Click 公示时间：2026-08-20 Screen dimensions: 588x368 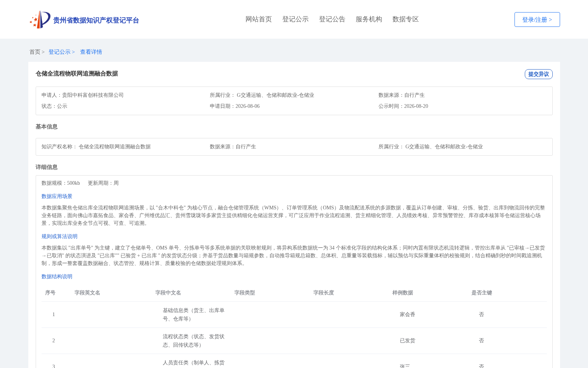(x=403, y=106)
